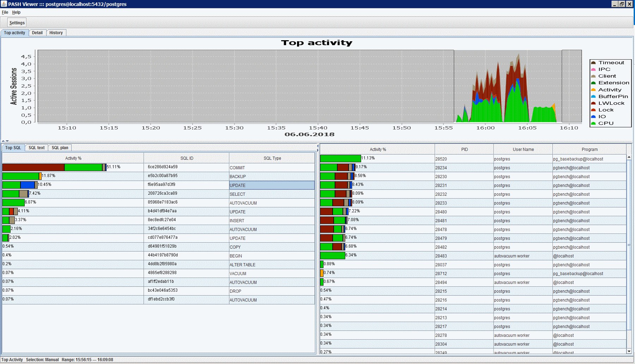Switch to the Top activity tab
Screen dimensions: 635x364
click(x=14, y=33)
